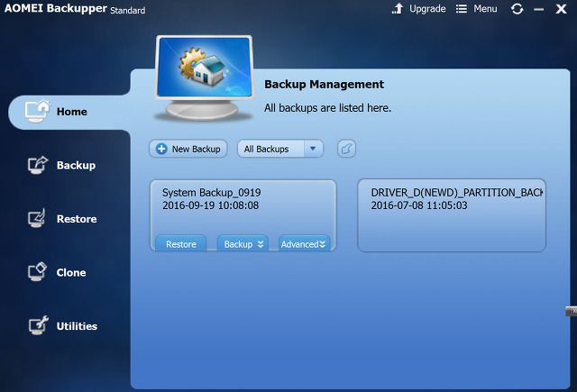Click the Menu list icon
The image size is (577, 392).
point(461,8)
